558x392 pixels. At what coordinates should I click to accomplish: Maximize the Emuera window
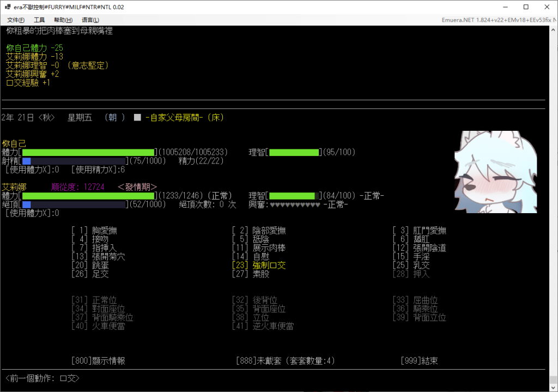pos(526,7)
